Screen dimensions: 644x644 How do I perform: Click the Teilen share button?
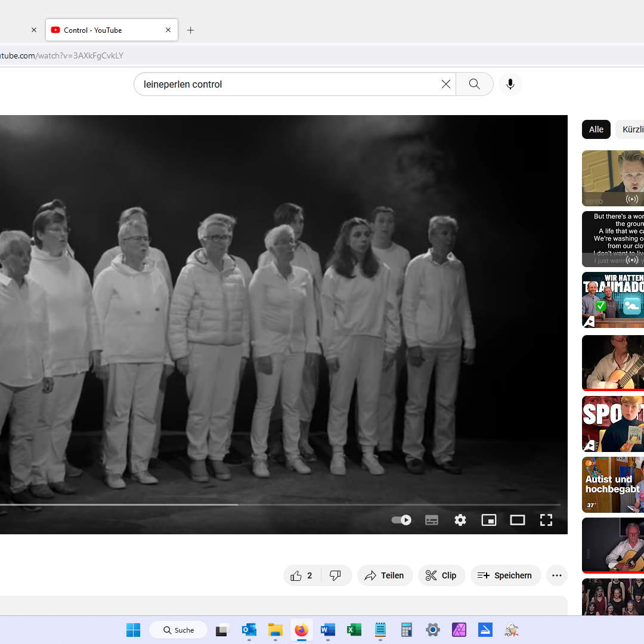click(385, 575)
